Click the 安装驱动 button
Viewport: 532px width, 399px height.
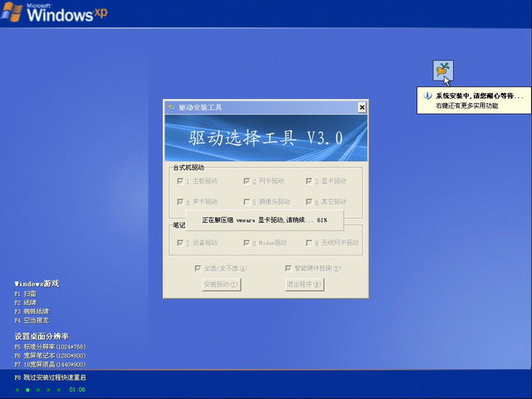(221, 284)
